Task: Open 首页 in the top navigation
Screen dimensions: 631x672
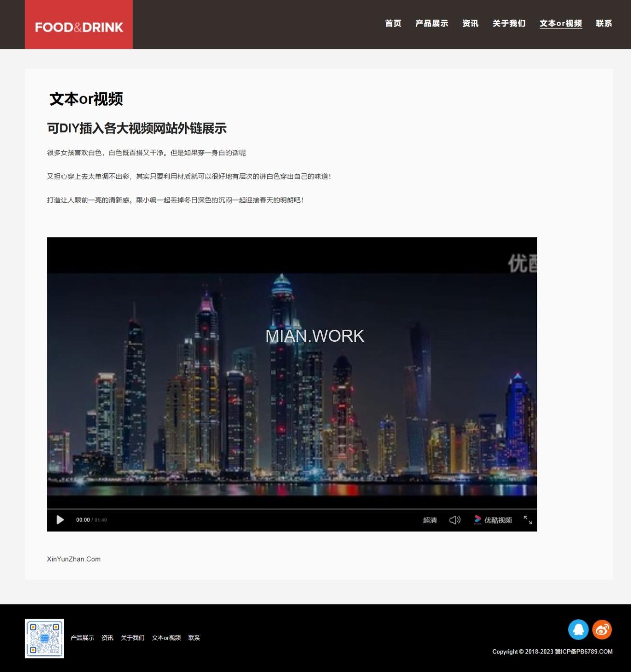Action: coord(393,23)
